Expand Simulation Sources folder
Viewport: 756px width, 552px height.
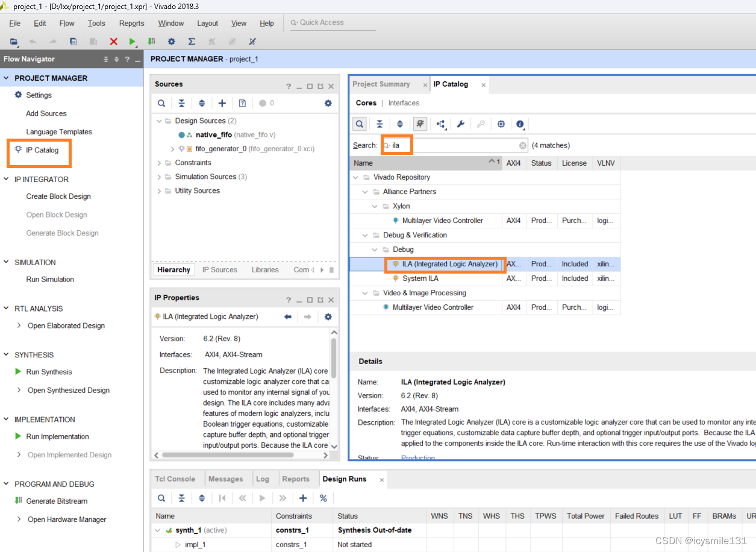pyautogui.click(x=160, y=177)
